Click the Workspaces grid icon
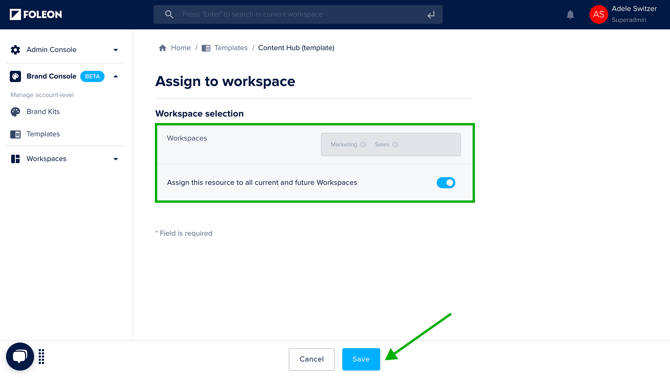670x378 pixels. (x=15, y=159)
